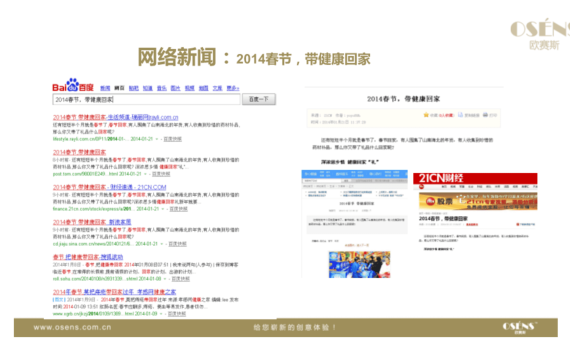The width and height of the screenshot is (570, 360).
Task: Open first result link with rayli.com.cn
Action: point(116,117)
